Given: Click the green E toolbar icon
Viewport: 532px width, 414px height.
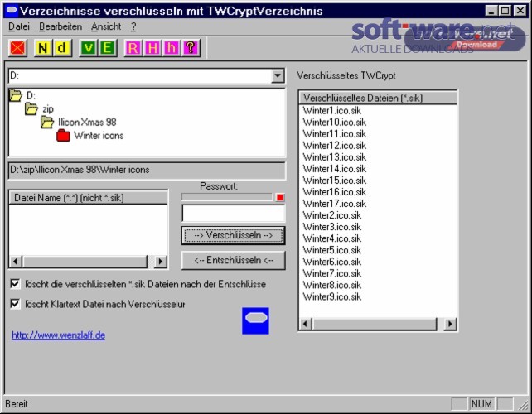Looking at the screenshot, I should pyautogui.click(x=108, y=48).
